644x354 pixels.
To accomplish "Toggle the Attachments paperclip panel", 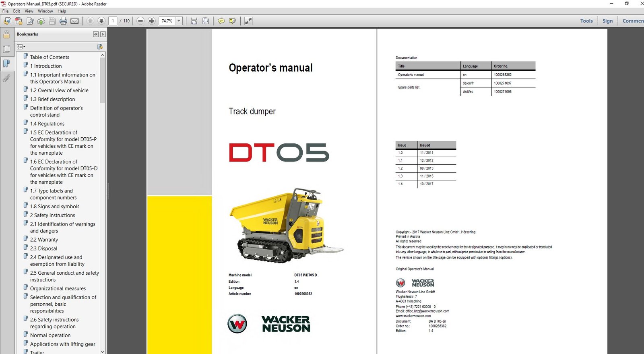I will click(6, 78).
